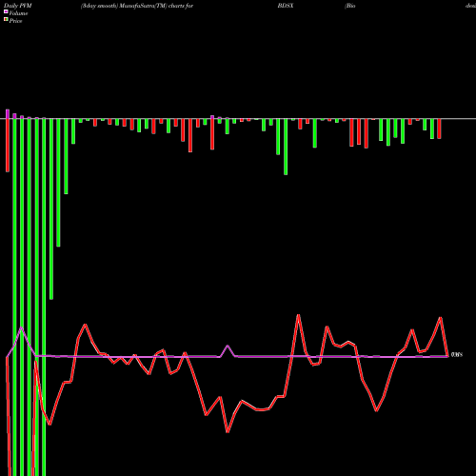Viewport: 476px width, 476px height.
Task: Click the magenta Volume legend swatch
Action: click(x=6, y=12)
